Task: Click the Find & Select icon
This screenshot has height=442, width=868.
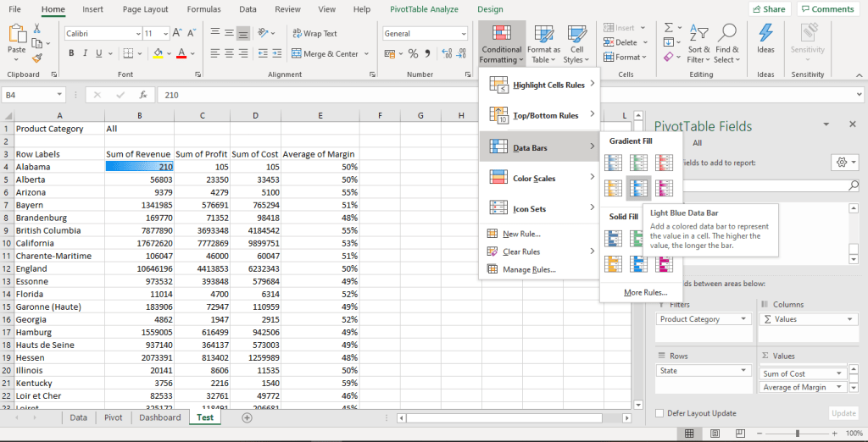Action: (726, 42)
